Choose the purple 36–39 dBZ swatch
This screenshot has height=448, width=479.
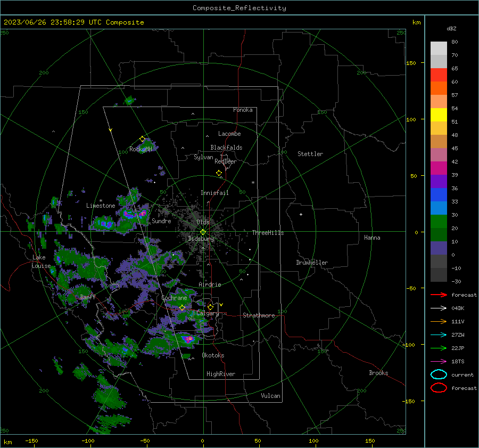click(439, 181)
